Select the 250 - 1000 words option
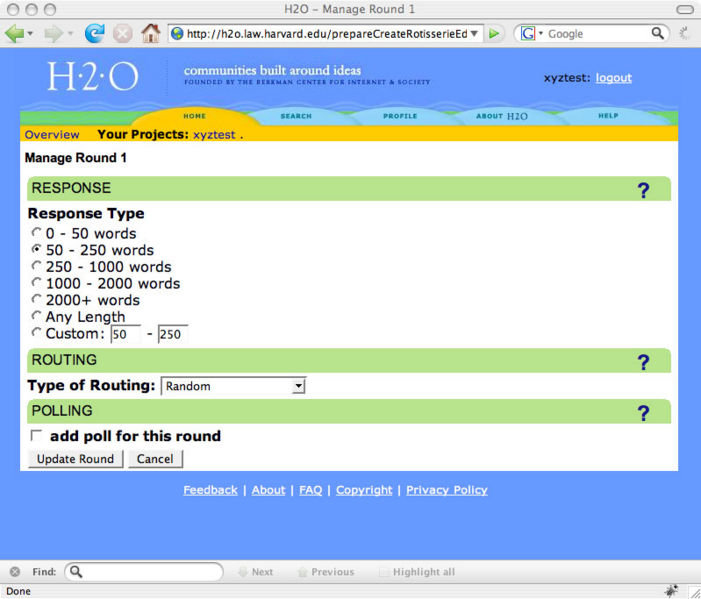 coord(37,266)
